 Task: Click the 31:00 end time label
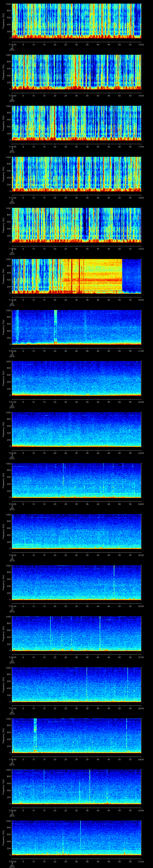(x=141, y=861)
